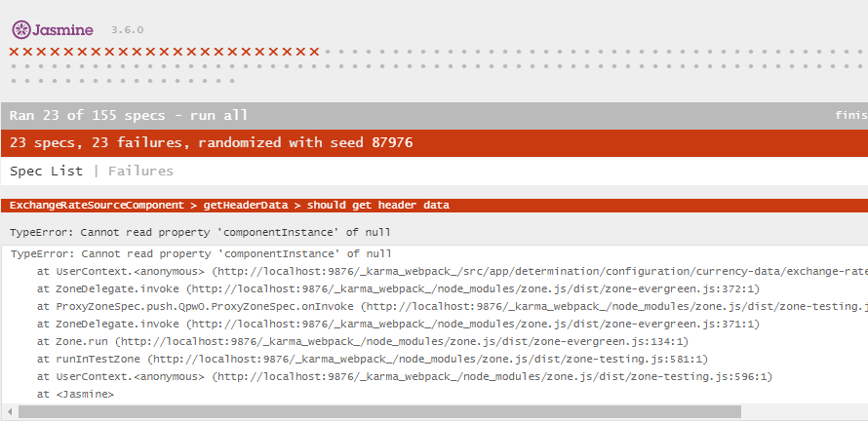Screen dimensions: 868x421
Task: Click the scrollbar left arrow button
Action: [10, 412]
